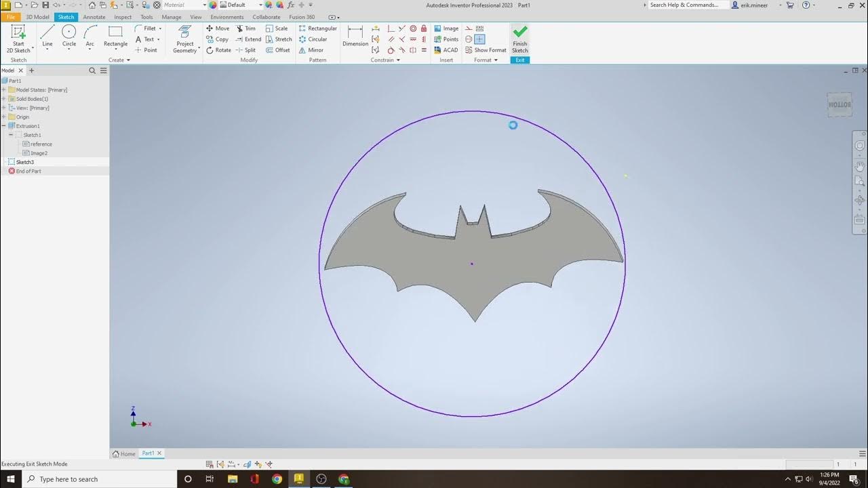Screen dimensions: 868x488
Task: Import Points into the sketch
Action: (x=446, y=39)
